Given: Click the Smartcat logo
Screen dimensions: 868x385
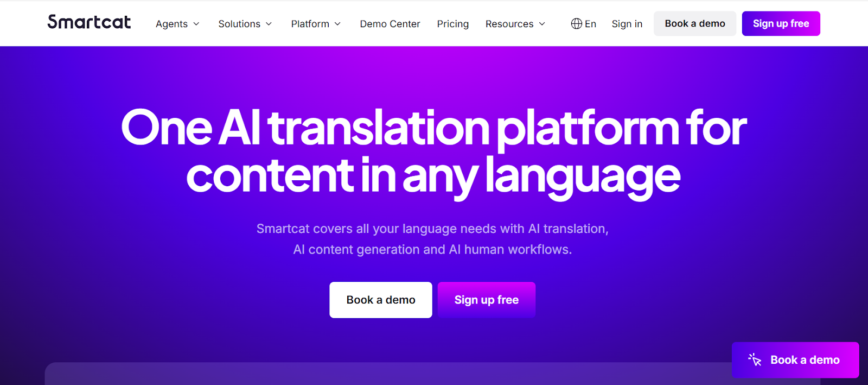Looking at the screenshot, I should 89,22.
